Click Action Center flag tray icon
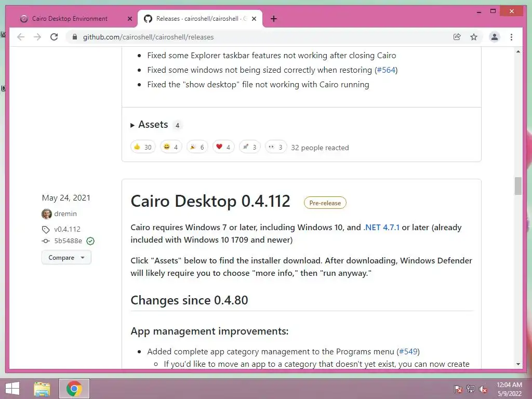The image size is (532, 399). tap(458, 389)
